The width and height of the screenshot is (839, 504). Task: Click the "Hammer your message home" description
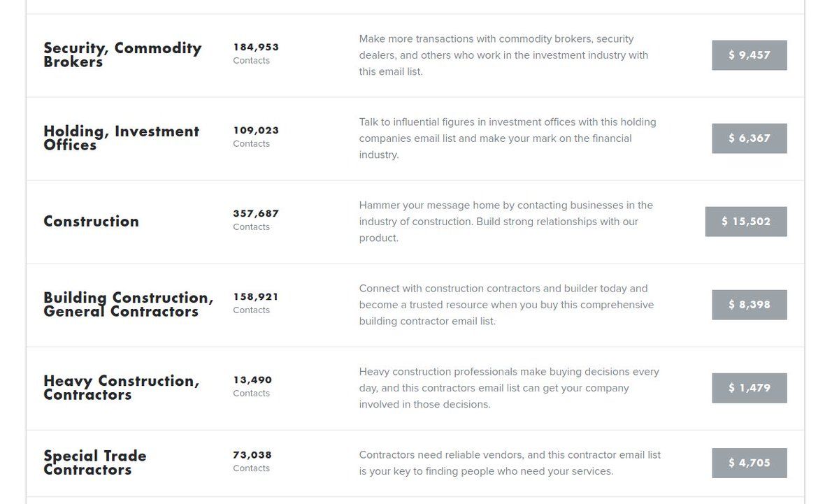pyautogui.click(x=505, y=222)
